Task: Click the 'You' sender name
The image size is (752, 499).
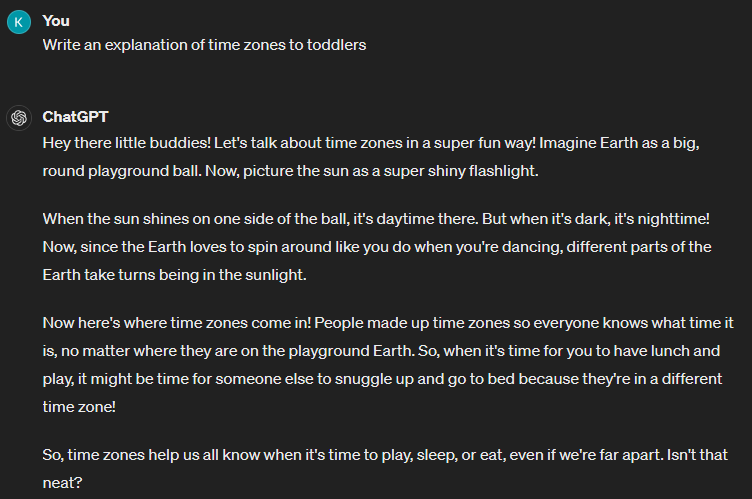Action: (56, 21)
